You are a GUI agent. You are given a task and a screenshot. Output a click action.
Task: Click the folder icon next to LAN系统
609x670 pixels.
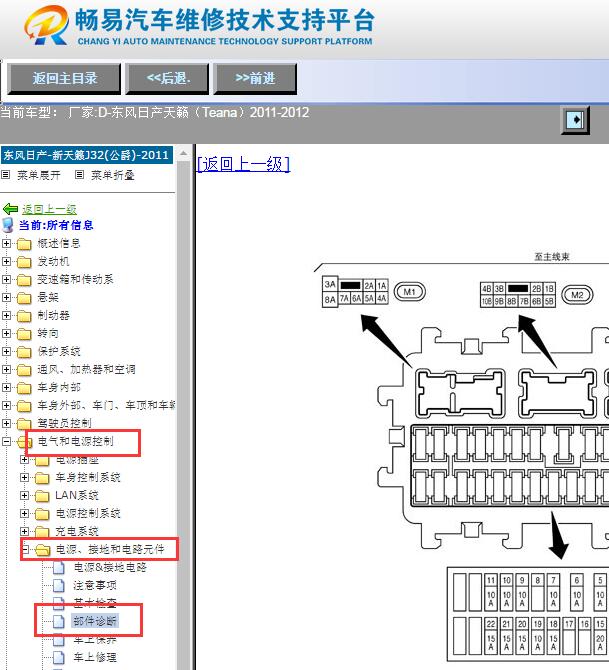tap(42, 496)
